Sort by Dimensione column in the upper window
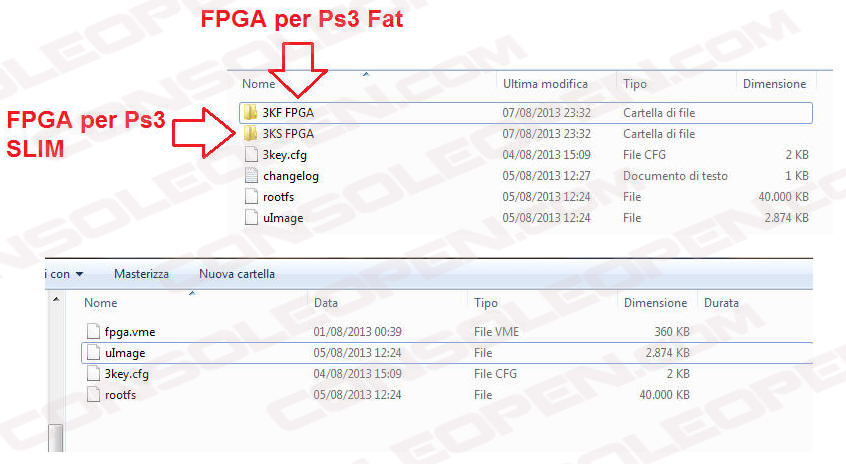Viewport: 846px width, 464px height. [774, 84]
